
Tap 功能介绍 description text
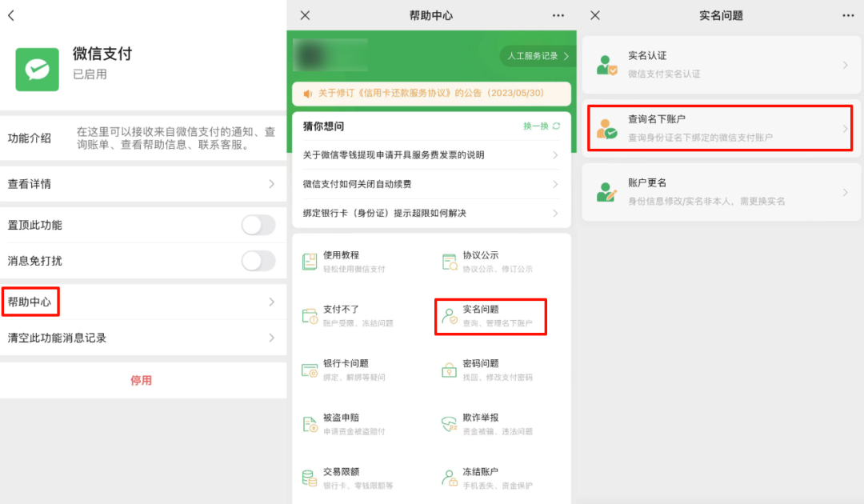[x=176, y=138]
